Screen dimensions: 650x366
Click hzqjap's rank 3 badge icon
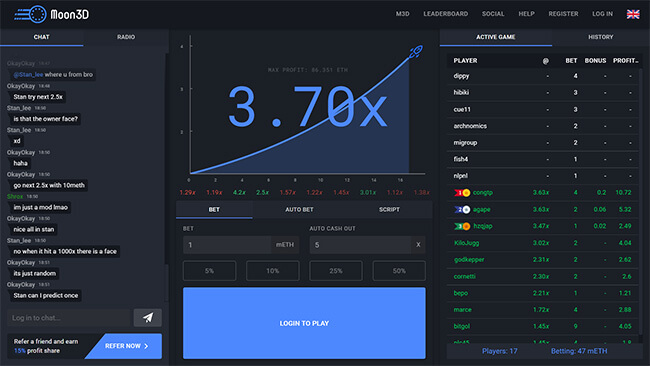pyautogui.click(x=462, y=226)
